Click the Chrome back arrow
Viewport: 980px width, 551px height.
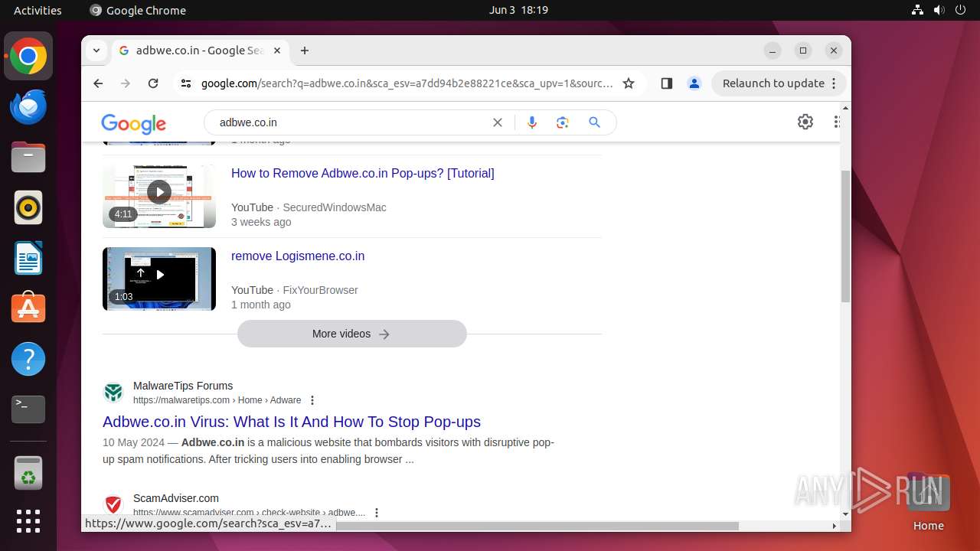click(x=98, y=83)
